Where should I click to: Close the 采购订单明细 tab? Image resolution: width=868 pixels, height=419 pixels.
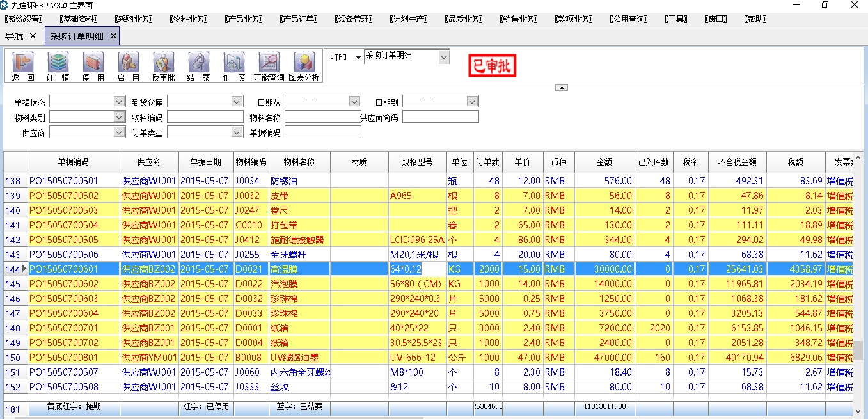[x=113, y=36]
